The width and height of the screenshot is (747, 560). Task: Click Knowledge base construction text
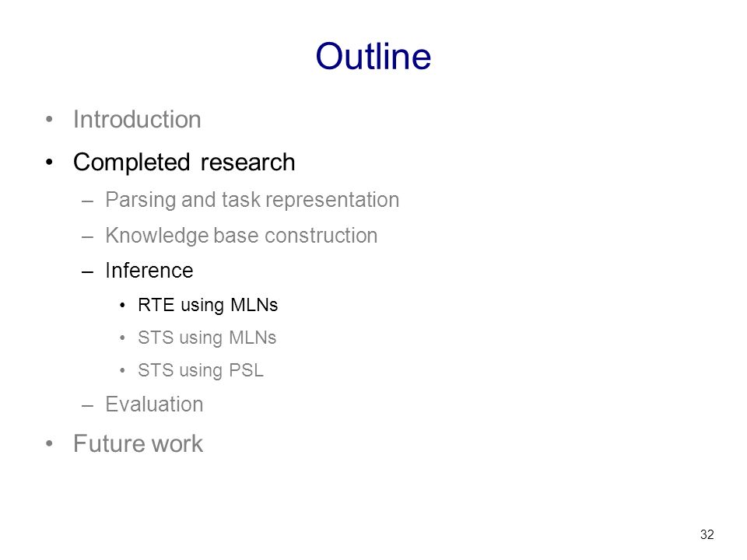tap(241, 235)
